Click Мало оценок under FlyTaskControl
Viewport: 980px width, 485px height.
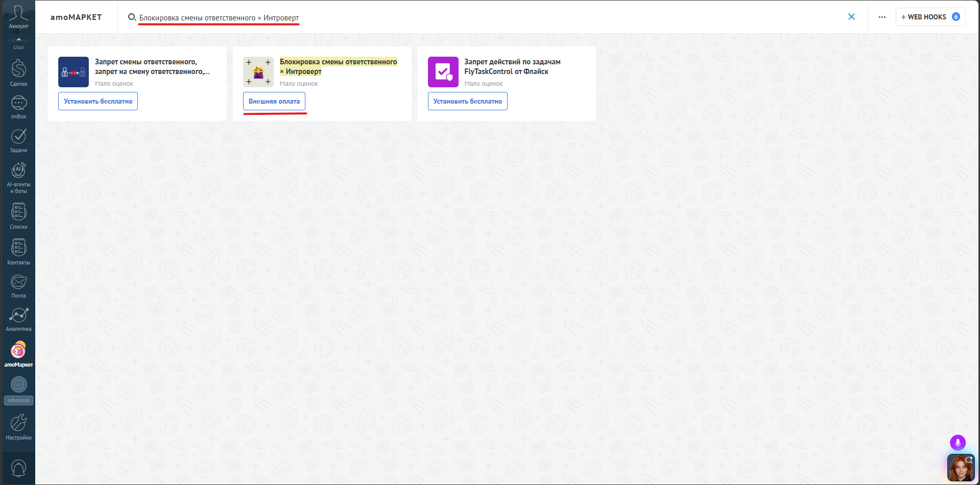(x=484, y=84)
